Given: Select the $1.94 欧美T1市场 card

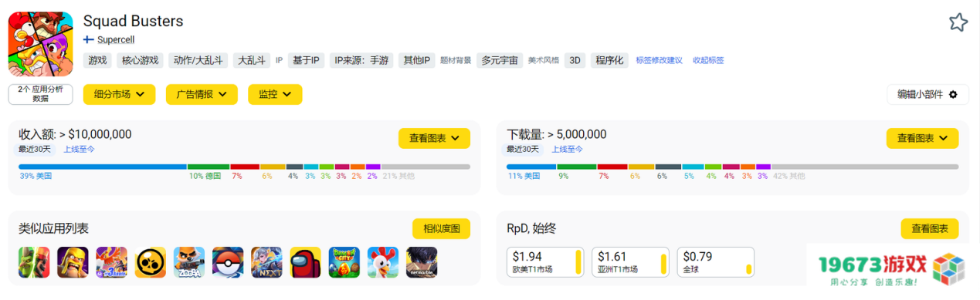Looking at the screenshot, I should (x=546, y=262).
